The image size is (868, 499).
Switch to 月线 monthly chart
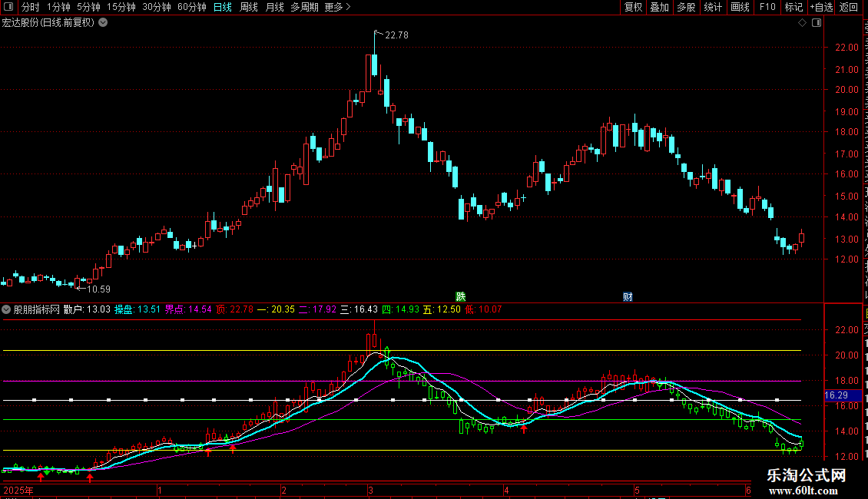pyautogui.click(x=274, y=7)
